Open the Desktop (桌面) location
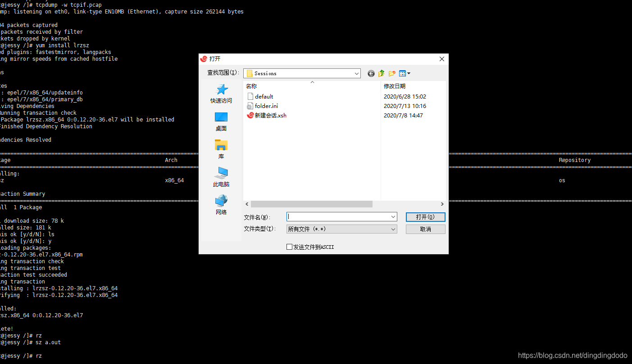This screenshot has width=632, height=364. (x=221, y=121)
